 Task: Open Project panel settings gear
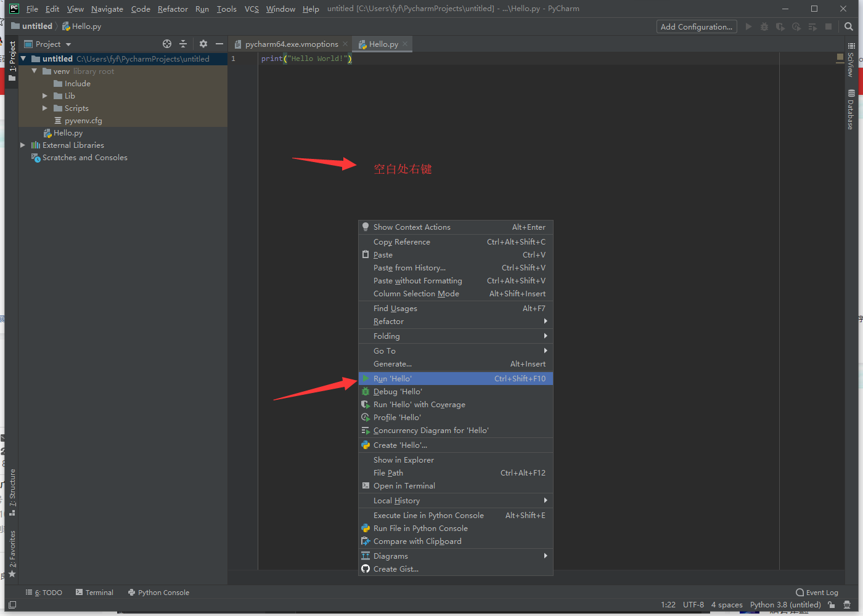point(203,44)
